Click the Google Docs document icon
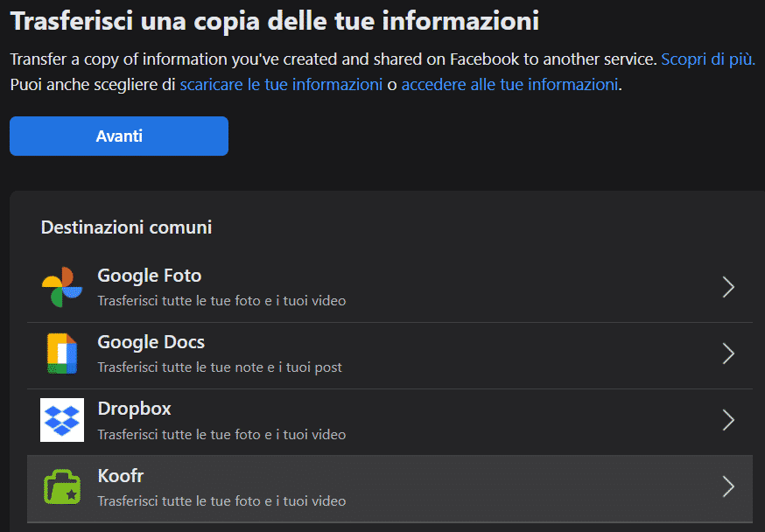 (x=62, y=353)
